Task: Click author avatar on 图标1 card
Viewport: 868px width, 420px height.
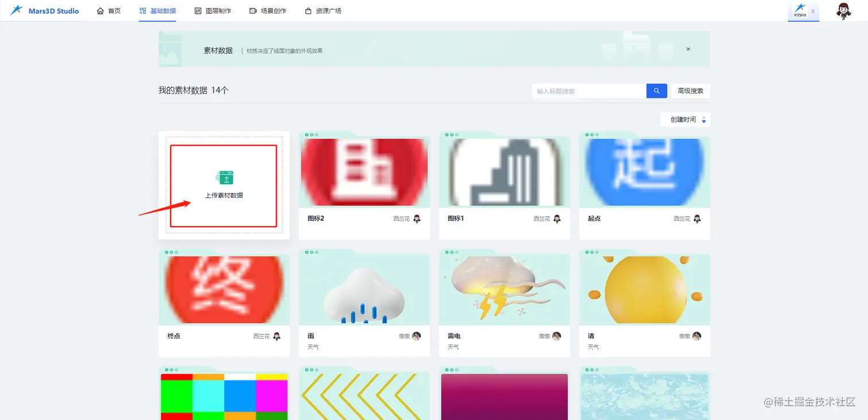Action: tap(557, 219)
